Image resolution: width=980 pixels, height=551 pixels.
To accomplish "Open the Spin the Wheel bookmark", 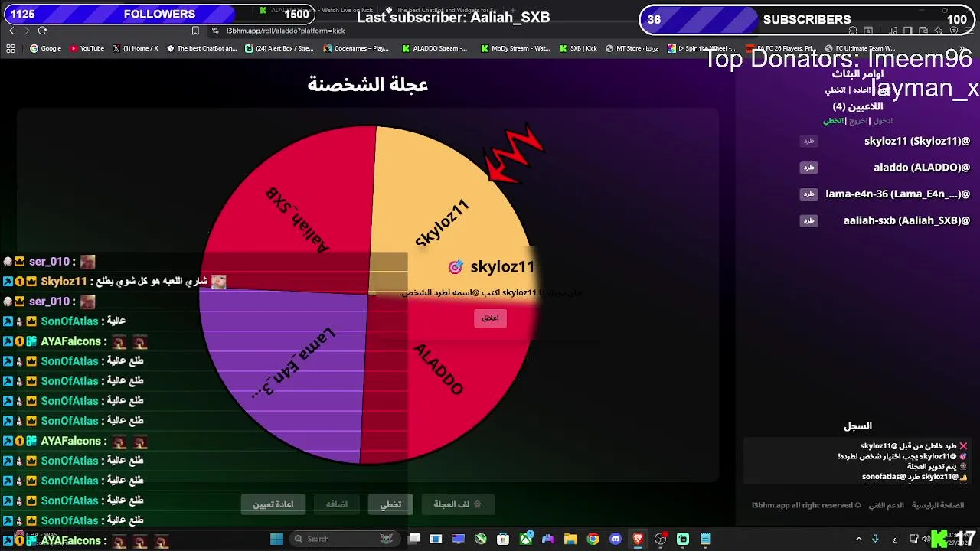I will pyautogui.click(x=702, y=48).
